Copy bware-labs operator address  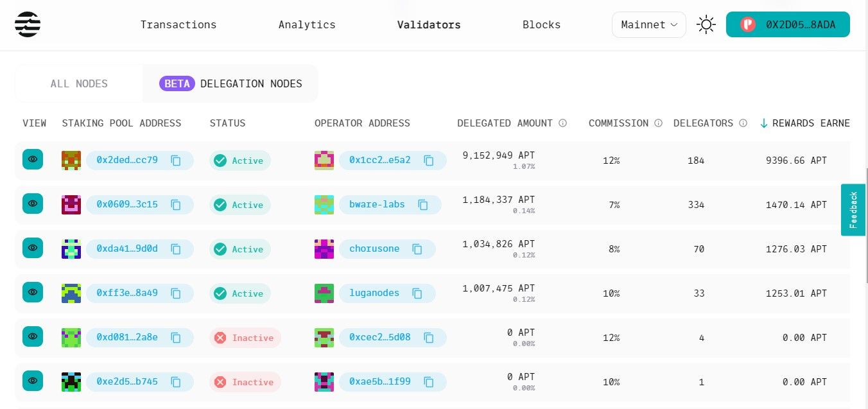pyautogui.click(x=423, y=205)
